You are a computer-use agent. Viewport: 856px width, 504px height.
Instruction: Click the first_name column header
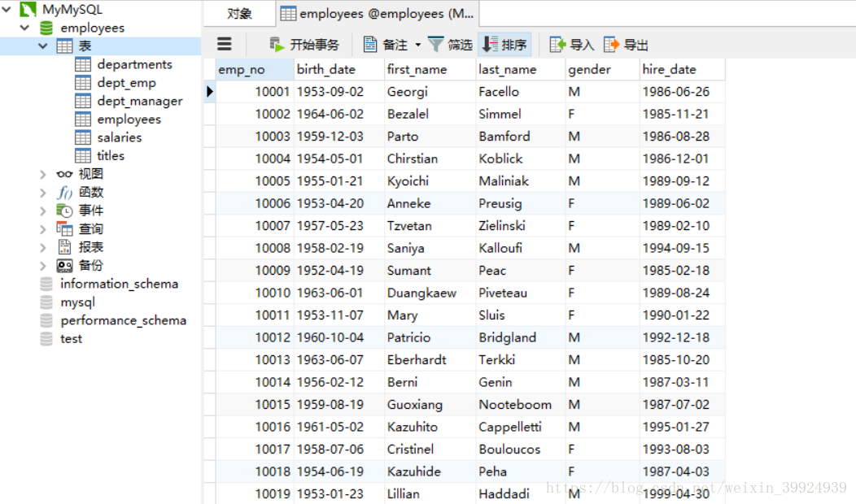[430, 69]
